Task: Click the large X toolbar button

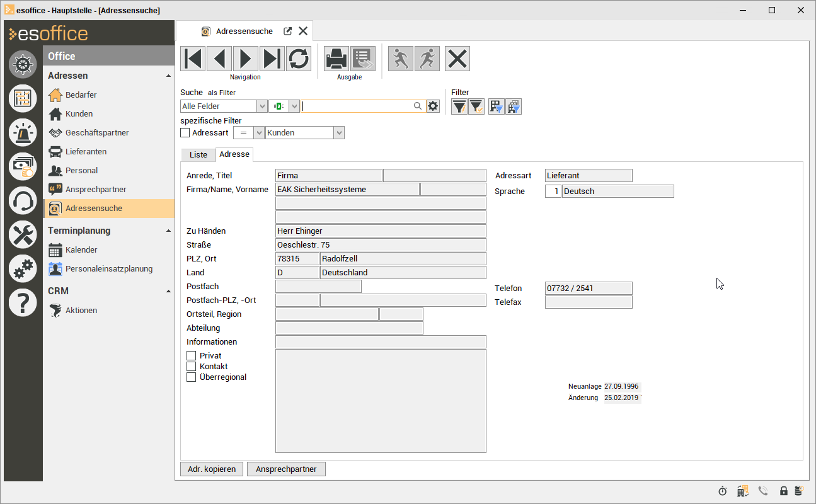Action: point(457,59)
